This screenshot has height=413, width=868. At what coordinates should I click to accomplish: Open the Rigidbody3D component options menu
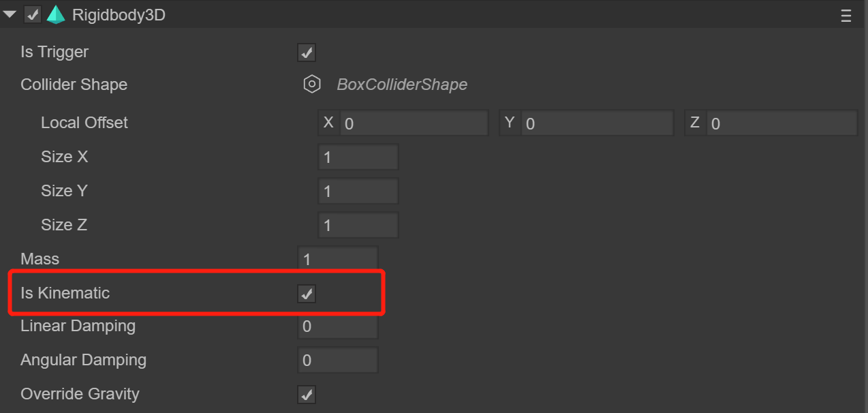point(846,16)
